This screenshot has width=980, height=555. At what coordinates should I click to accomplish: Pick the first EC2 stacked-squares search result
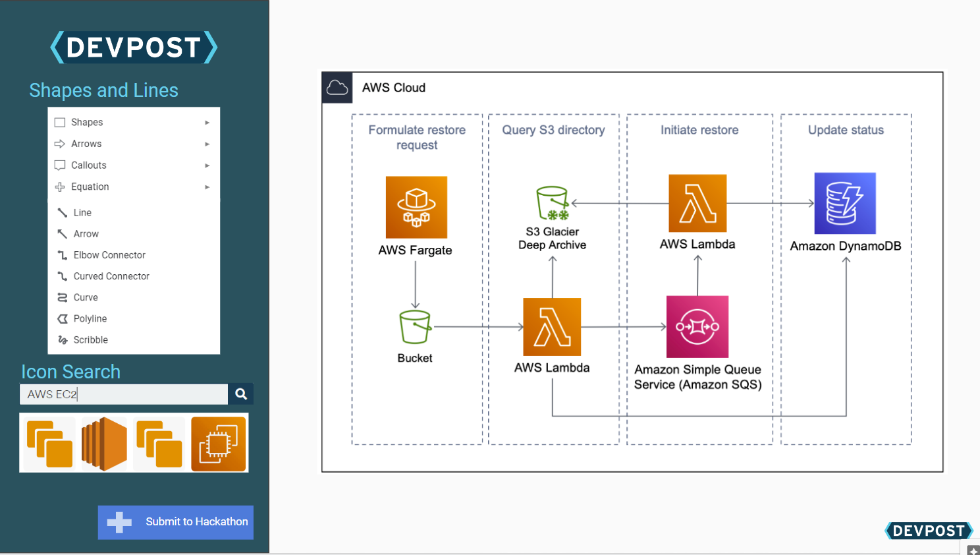[49, 443]
